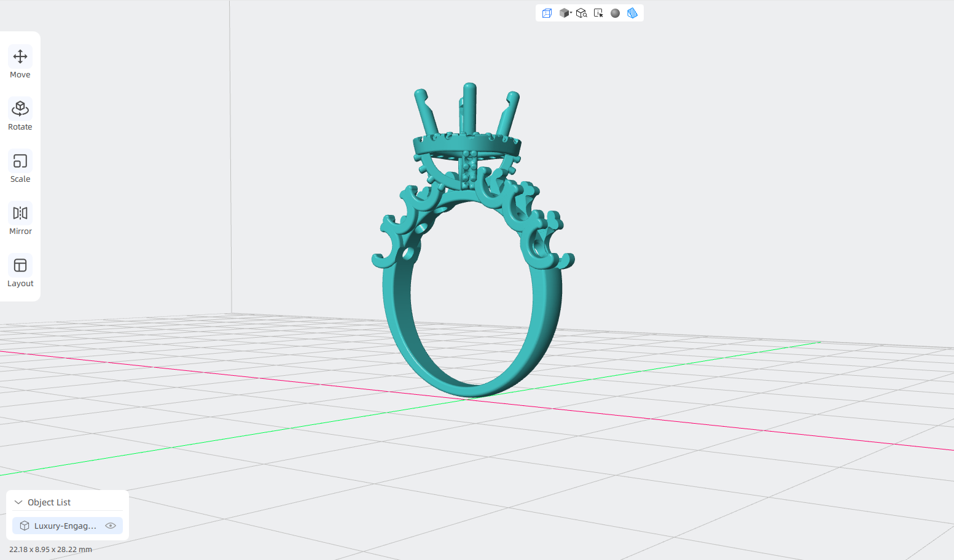Click the dimensions text 22.18 x 8.95 x 28.22 mm

50,550
